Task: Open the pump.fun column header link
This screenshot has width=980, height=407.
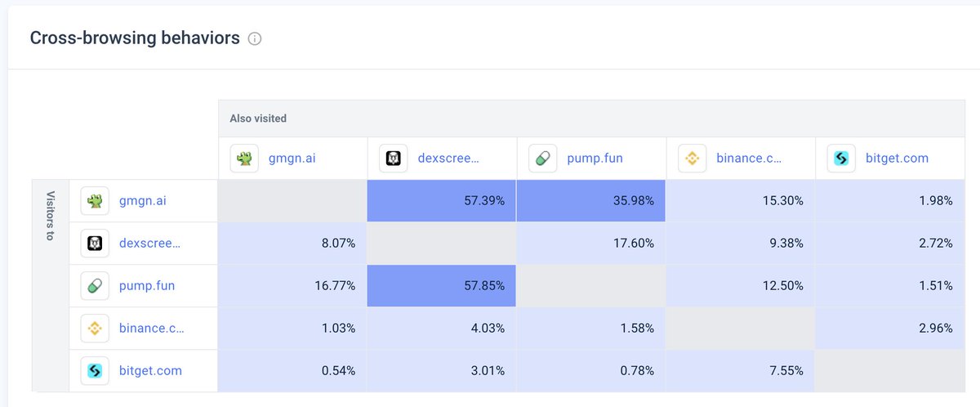Action: coord(595,159)
